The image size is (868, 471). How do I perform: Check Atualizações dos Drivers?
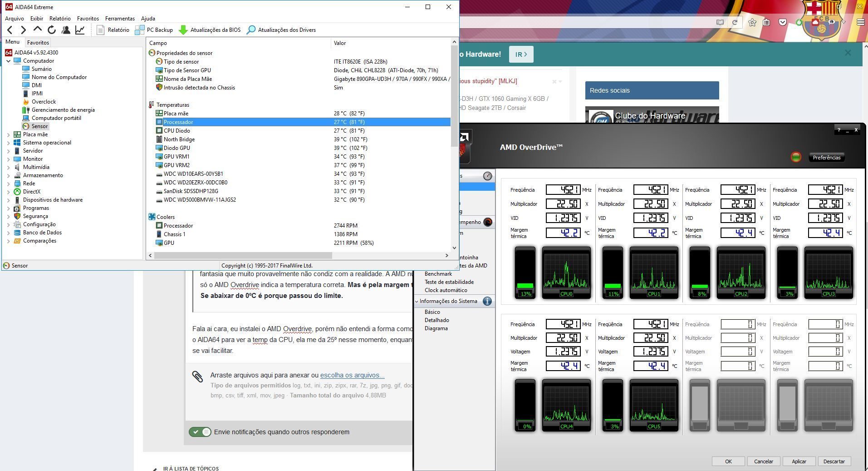pyautogui.click(x=281, y=30)
